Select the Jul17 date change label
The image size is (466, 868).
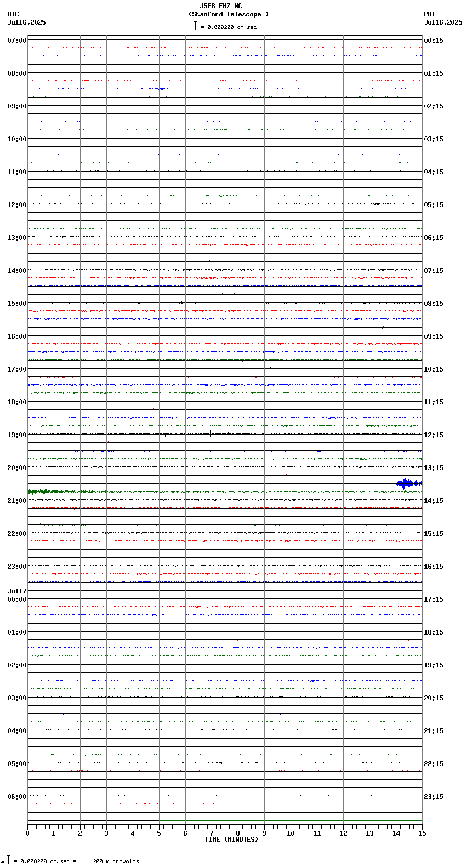[x=17, y=591]
